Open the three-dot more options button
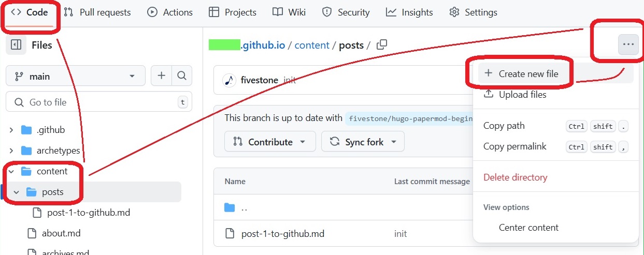 coord(628,44)
